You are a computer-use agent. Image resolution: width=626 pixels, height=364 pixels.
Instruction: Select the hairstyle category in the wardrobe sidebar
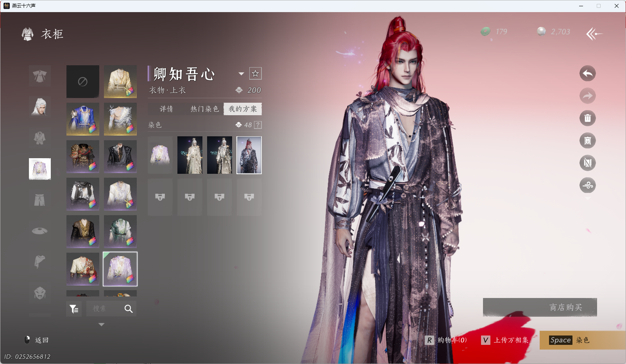pos(39,107)
